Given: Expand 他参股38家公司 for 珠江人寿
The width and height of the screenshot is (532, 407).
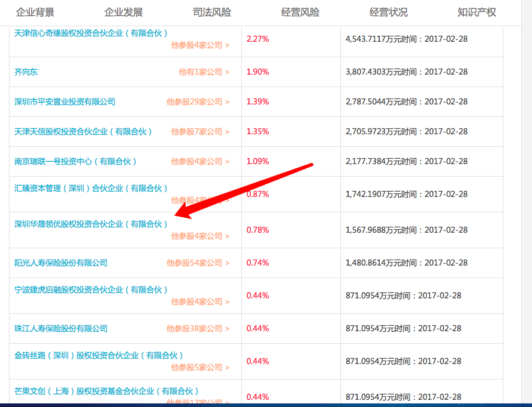Looking at the screenshot, I should 198,328.
